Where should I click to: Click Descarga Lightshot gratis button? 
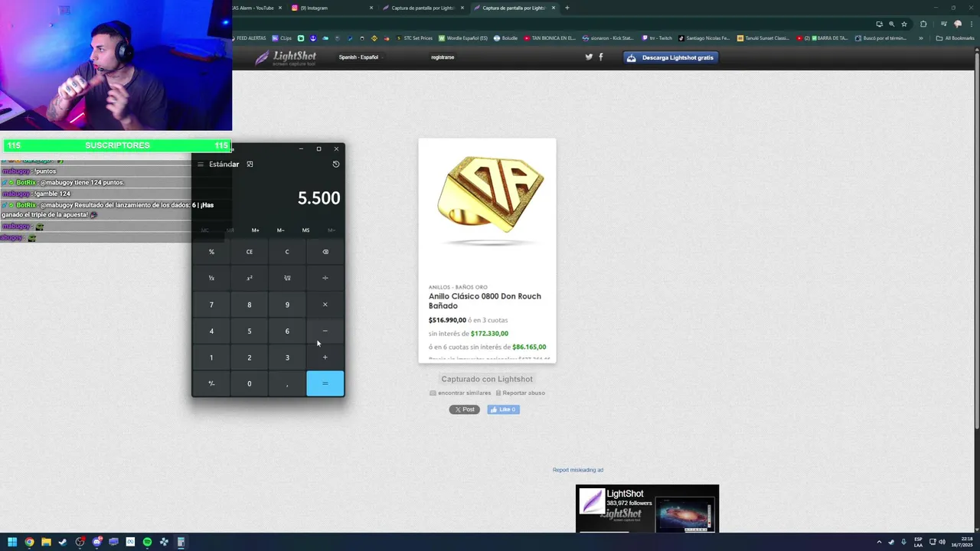671,57
